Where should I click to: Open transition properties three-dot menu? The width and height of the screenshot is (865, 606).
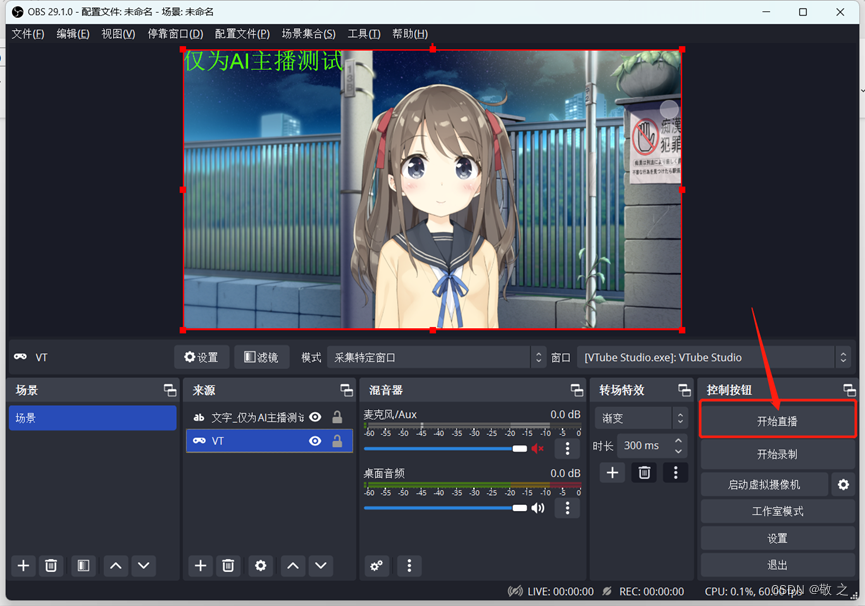[676, 473]
